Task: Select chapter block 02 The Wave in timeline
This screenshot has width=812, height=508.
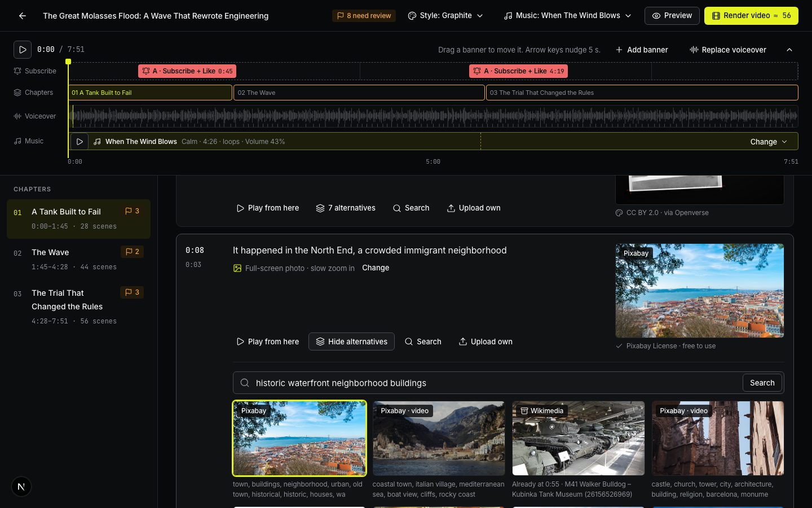Action: point(359,93)
